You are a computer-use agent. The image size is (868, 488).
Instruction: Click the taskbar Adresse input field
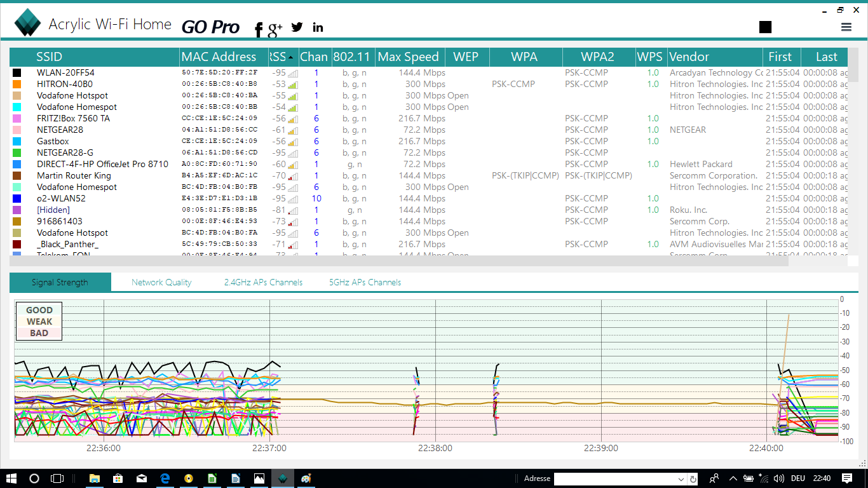615,478
